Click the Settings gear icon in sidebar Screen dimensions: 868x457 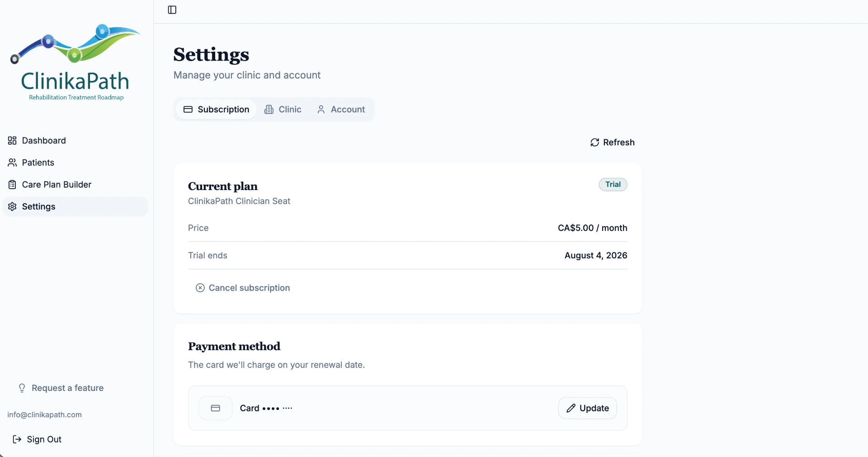click(x=12, y=206)
